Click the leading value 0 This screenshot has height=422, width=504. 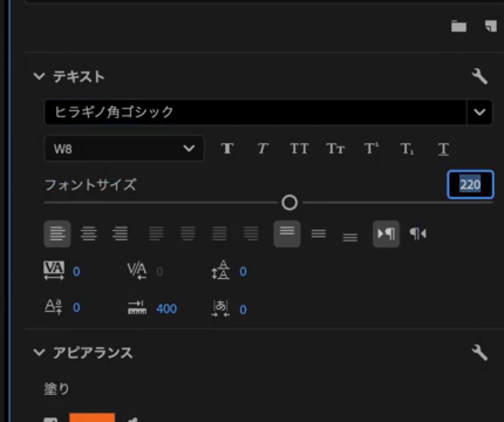click(243, 272)
